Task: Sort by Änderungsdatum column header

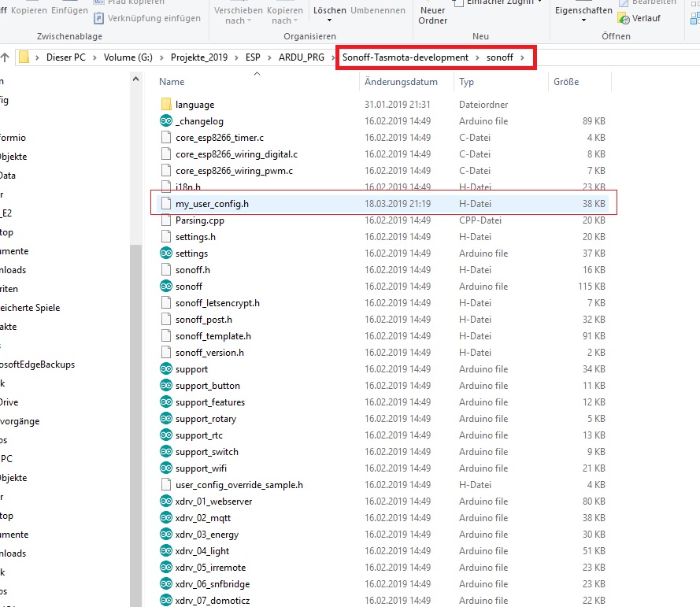Action: [x=401, y=82]
